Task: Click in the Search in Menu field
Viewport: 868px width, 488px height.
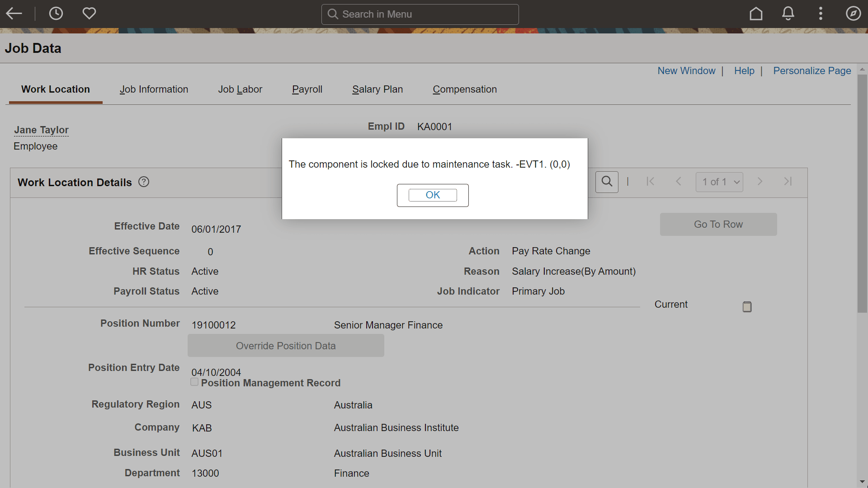Action: click(x=420, y=14)
